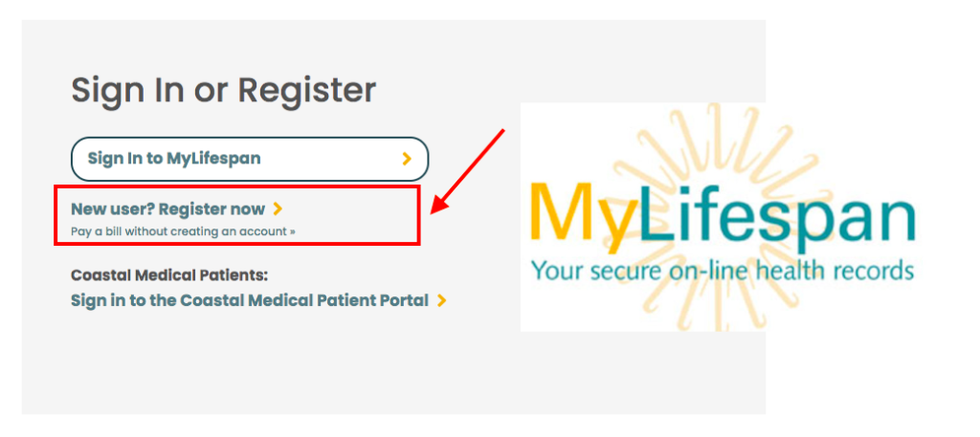Click the chevron after Register now
Viewport: 980px width, 437px height.
(x=278, y=209)
